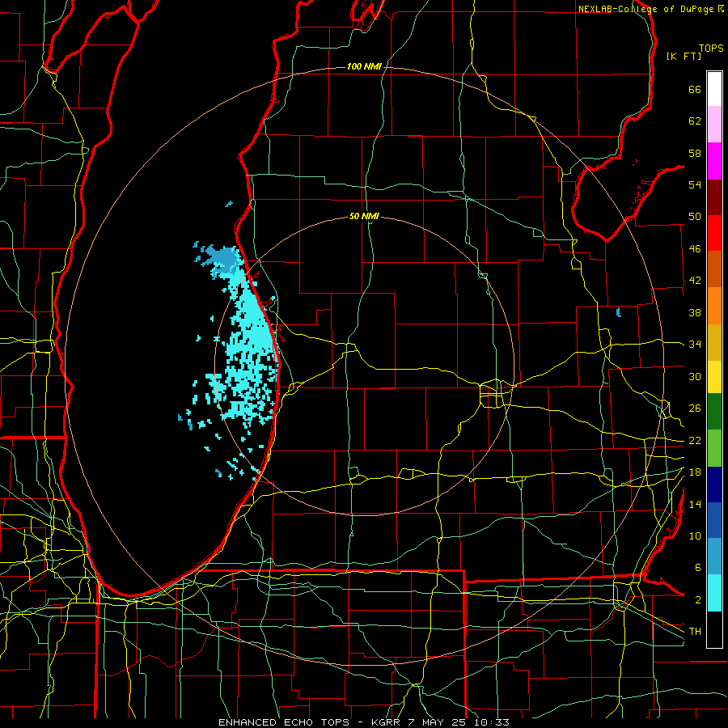Click legend value 46
Screen dimensions: 728x728
695,249
